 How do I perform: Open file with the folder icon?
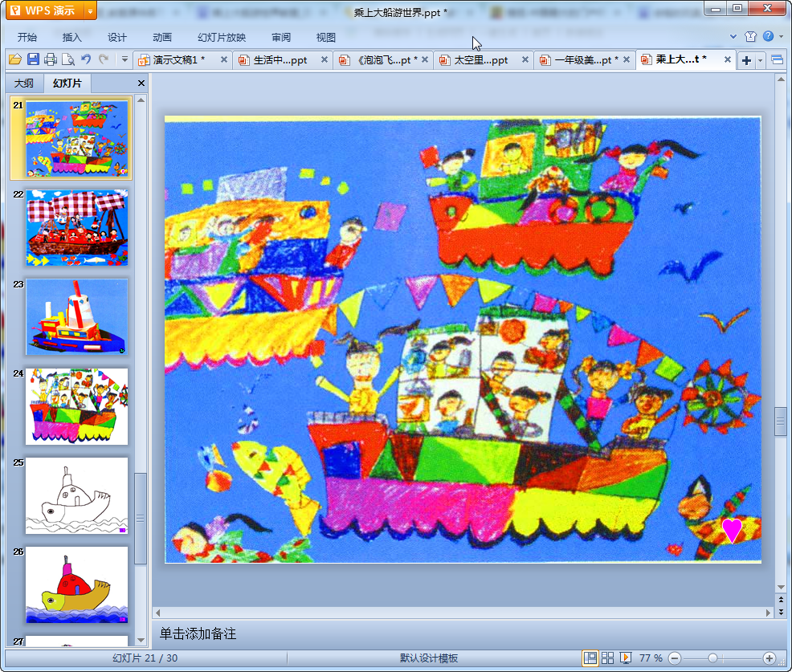[15, 59]
